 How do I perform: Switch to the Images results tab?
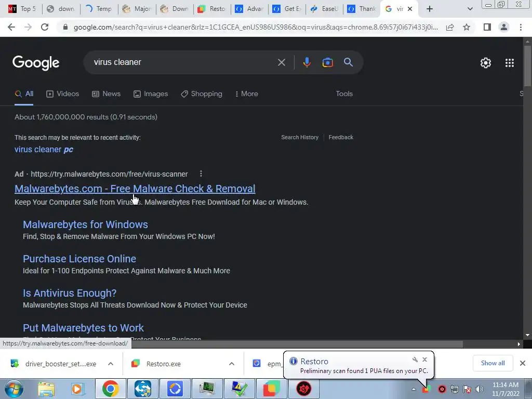click(151, 94)
